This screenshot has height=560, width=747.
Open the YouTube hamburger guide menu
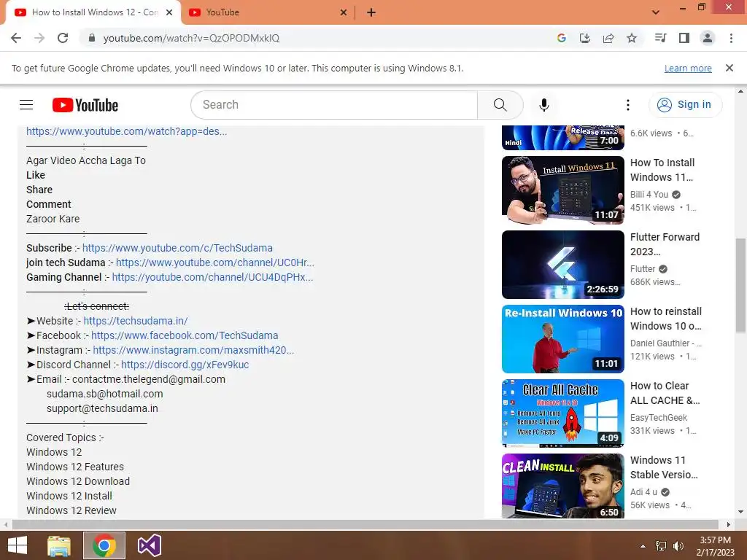pyautogui.click(x=26, y=105)
